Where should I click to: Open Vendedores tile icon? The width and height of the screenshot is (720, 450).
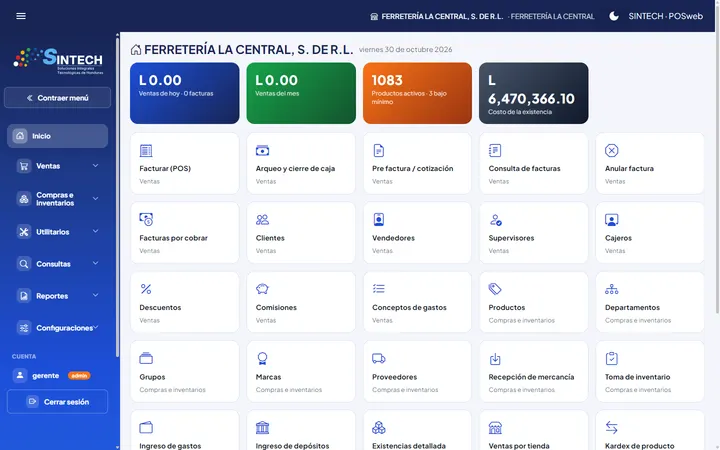[378, 219]
